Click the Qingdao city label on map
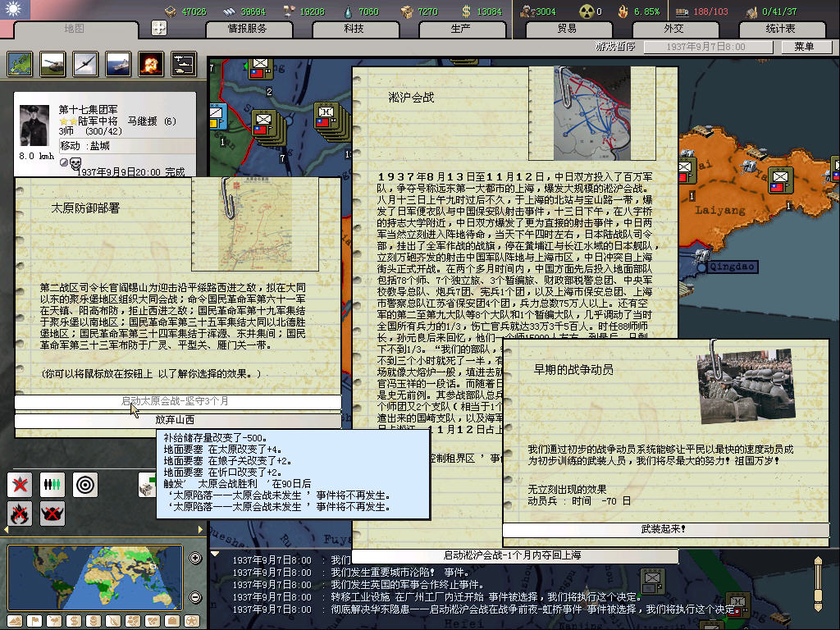The width and height of the screenshot is (840, 630). pos(733,267)
